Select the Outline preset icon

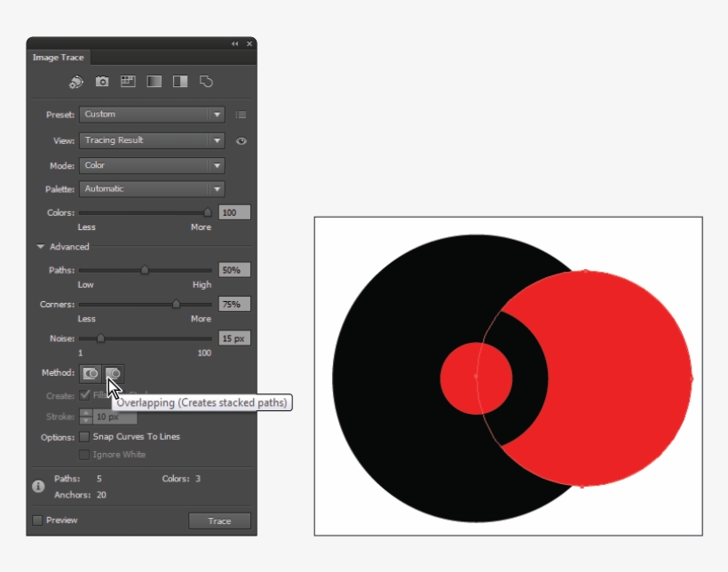pyautogui.click(x=206, y=82)
